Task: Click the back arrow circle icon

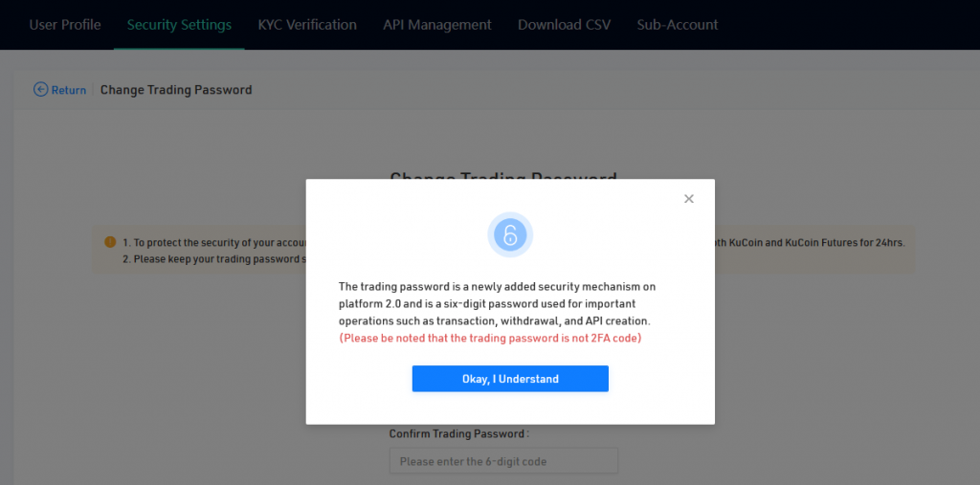Action: 40,90
